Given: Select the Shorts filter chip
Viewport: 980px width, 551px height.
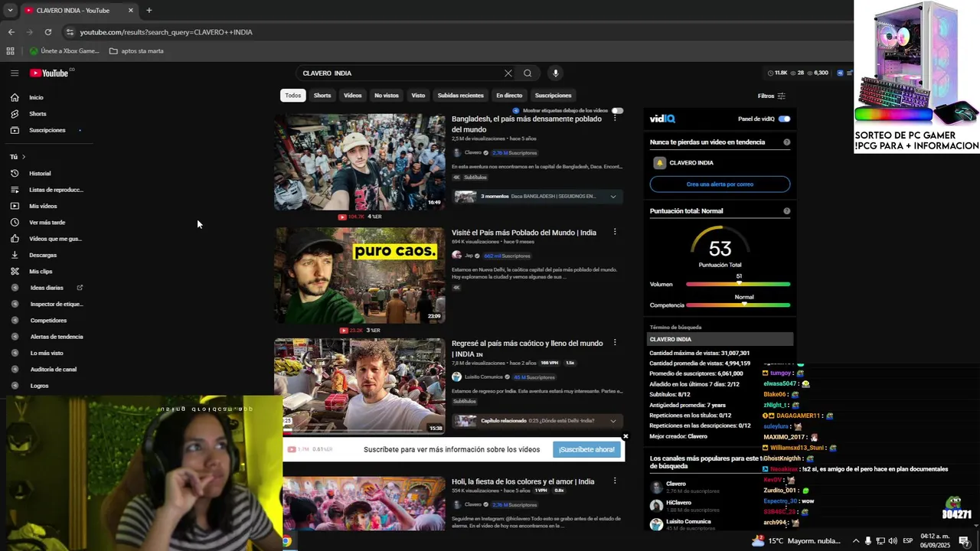Looking at the screenshot, I should pos(322,96).
